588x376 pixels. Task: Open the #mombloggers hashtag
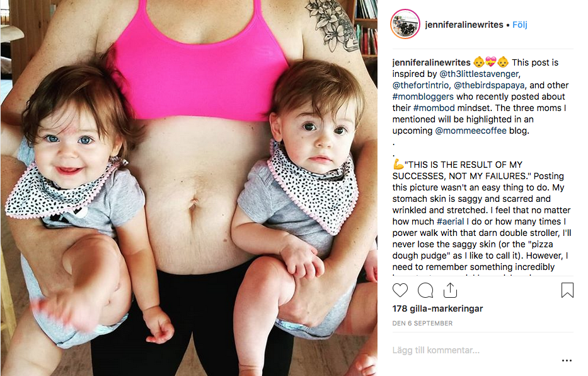423,97
